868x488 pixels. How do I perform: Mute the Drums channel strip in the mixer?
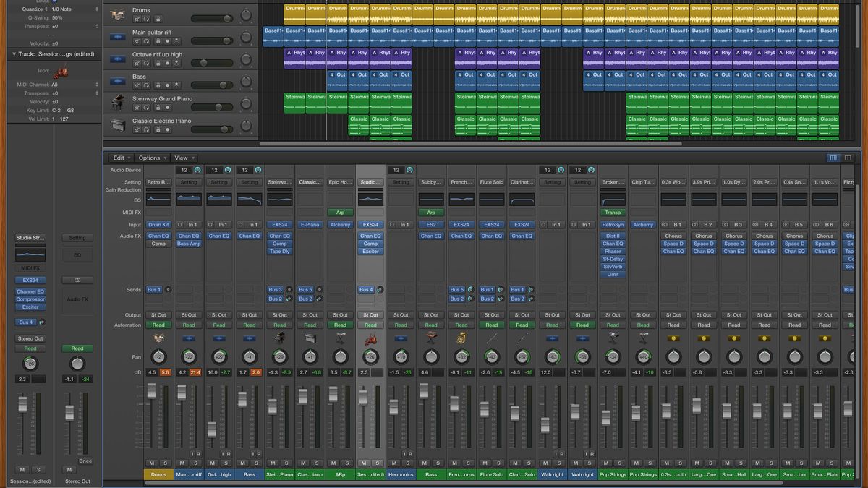pyautogui.click(x=152, y=462)
